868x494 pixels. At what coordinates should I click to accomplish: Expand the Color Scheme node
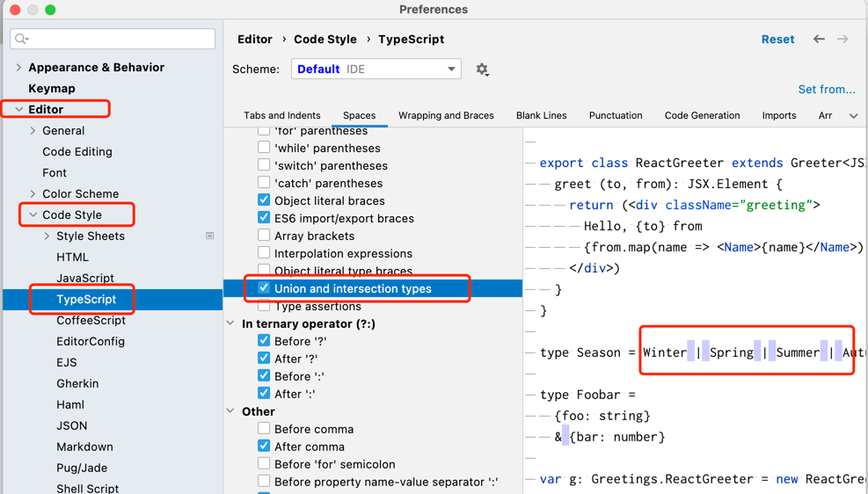(x=33, y=193)
